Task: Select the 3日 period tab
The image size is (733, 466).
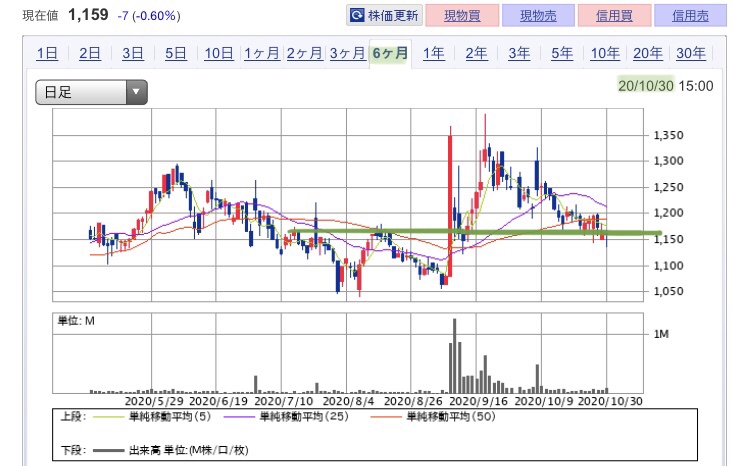Action: 133,53
